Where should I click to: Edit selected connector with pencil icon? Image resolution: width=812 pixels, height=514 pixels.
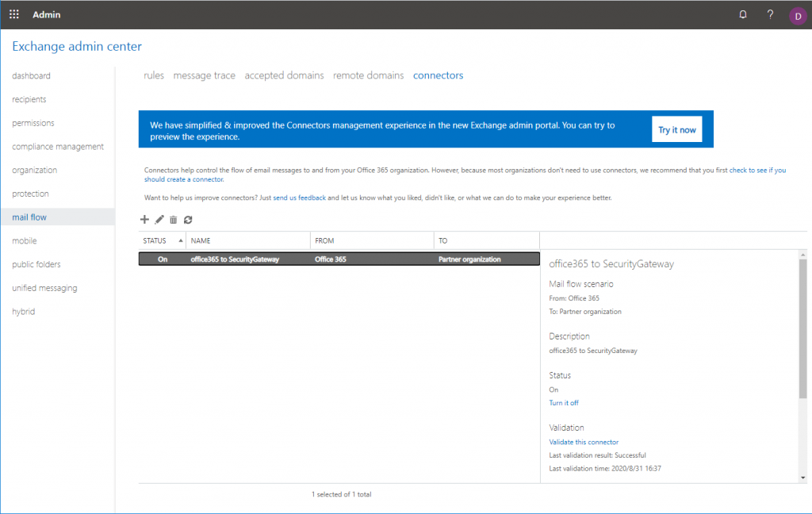click(159, 220)
